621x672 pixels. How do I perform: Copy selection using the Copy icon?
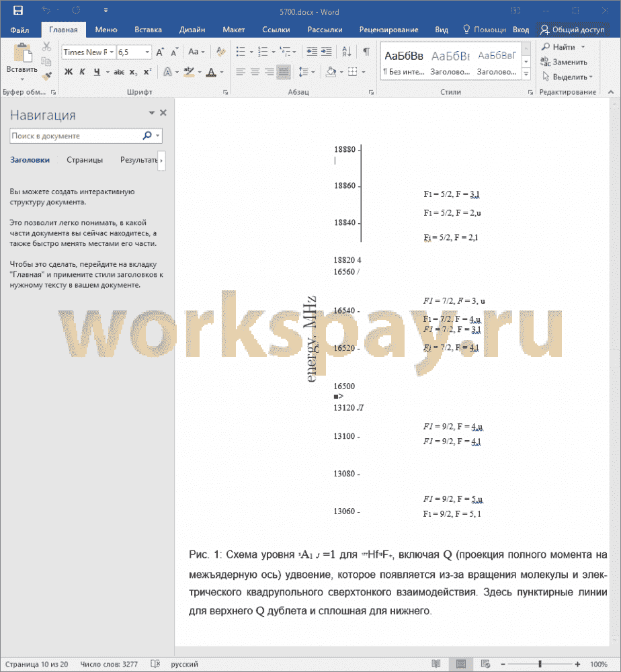click(47, 61)
